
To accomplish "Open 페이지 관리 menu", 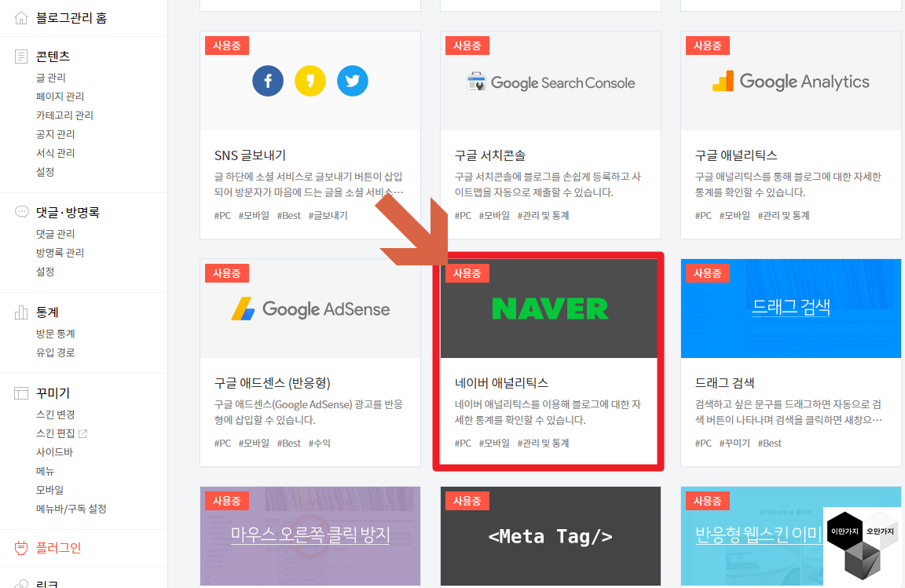I will [x=60, y=97].
